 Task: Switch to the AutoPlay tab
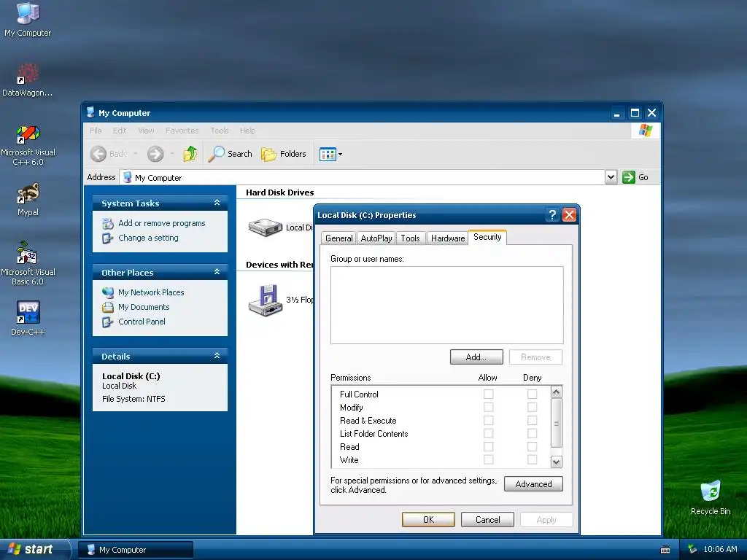click(376, 238)
